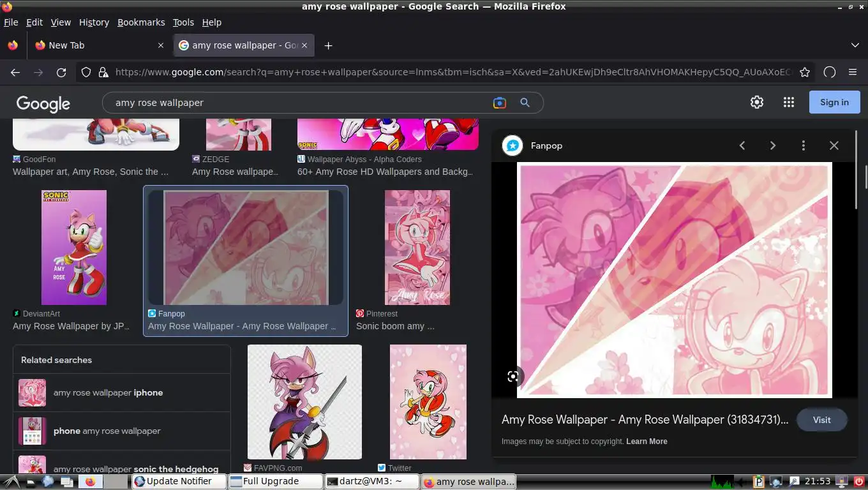868x490 pixels.
Task: Select the Fanpop Amy Rose Wallpaper thumbnail
Action: [246, 248]
